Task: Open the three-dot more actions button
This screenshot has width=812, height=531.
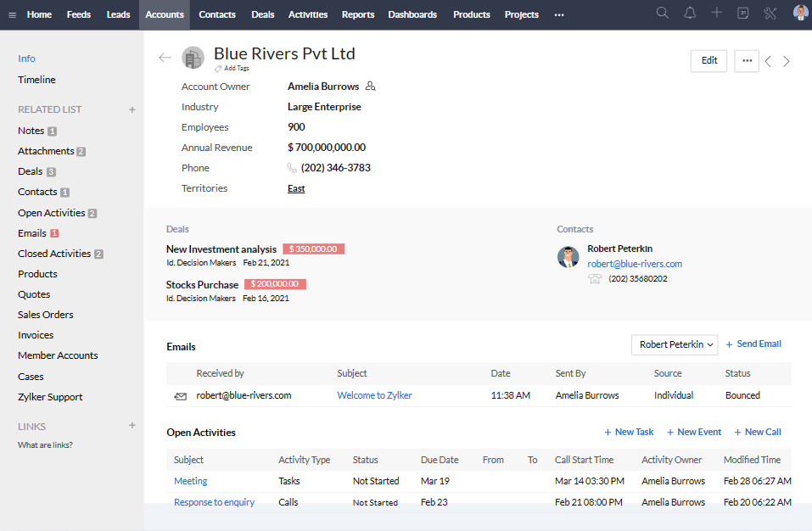Action: (x=747, y=61)
